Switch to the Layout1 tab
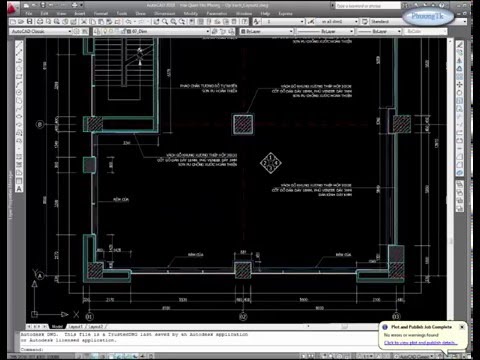The image size is (480, 360). click(75, 327)
